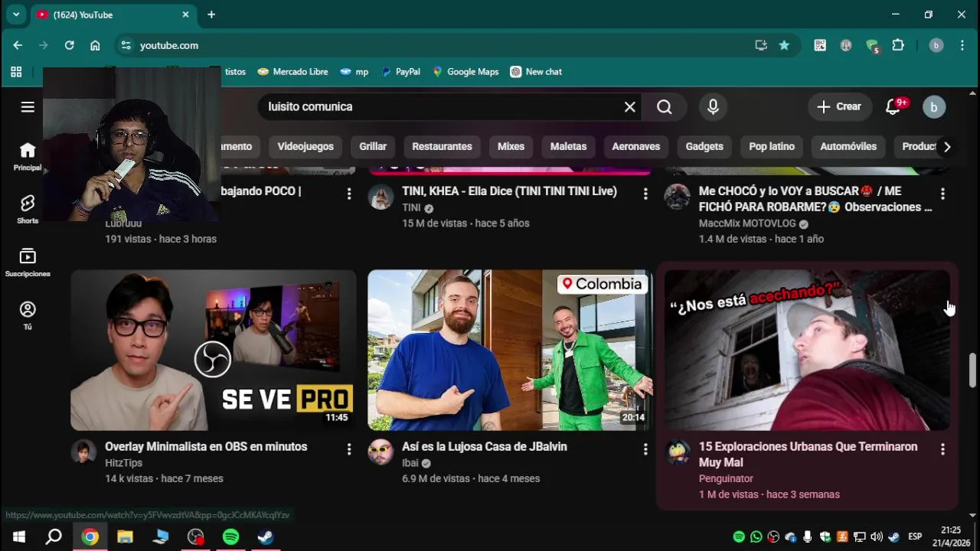Filter by the Restaurantes chip
This screenshot has height=551, width=980.
coord(442,147)
